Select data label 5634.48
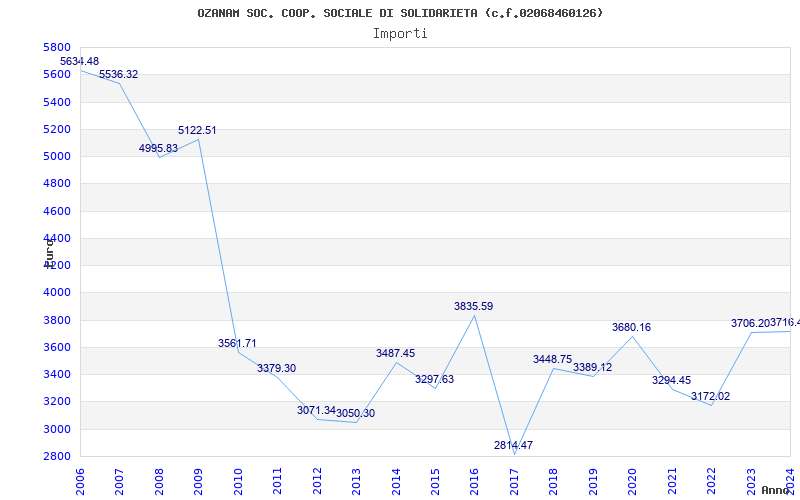This screenshot has height=500, width=800. coord(80,61)
